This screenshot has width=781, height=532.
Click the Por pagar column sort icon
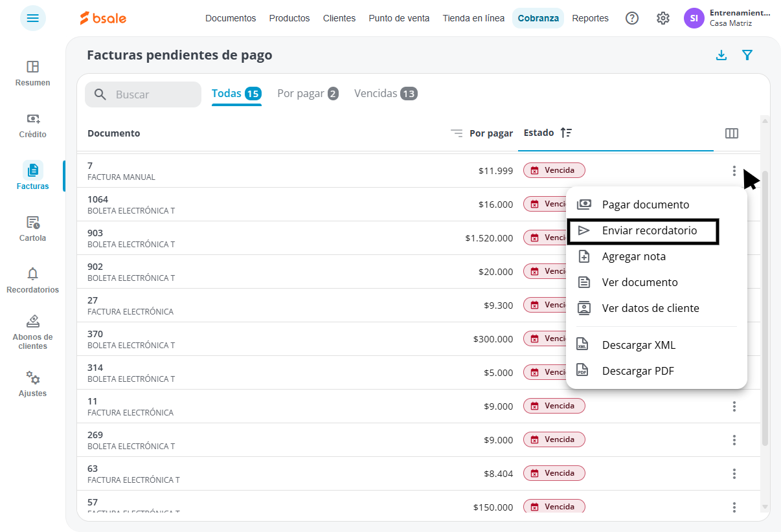coord(457,133)
